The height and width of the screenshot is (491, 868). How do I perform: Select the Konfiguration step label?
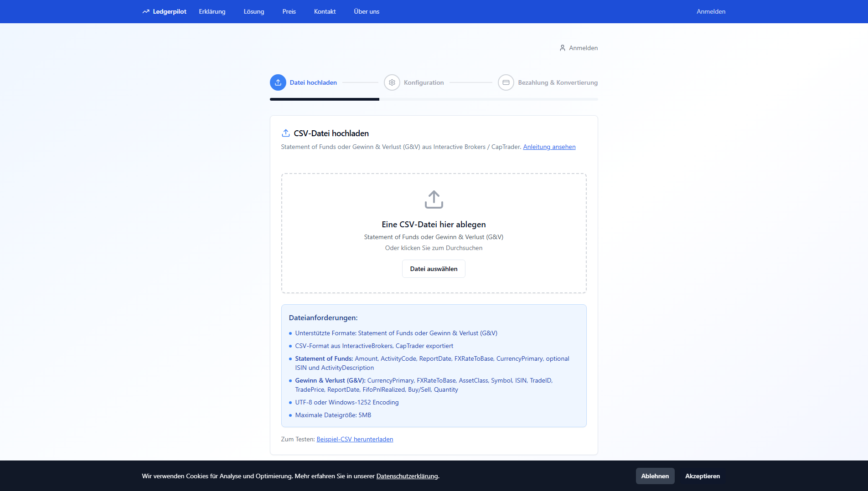pos(424,82)
